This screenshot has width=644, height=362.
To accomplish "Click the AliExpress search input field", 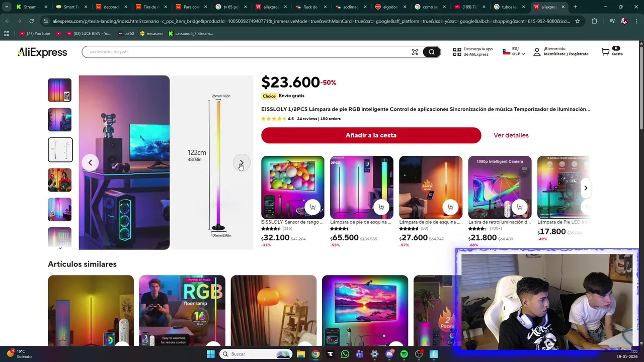I will tap(247, 52).
